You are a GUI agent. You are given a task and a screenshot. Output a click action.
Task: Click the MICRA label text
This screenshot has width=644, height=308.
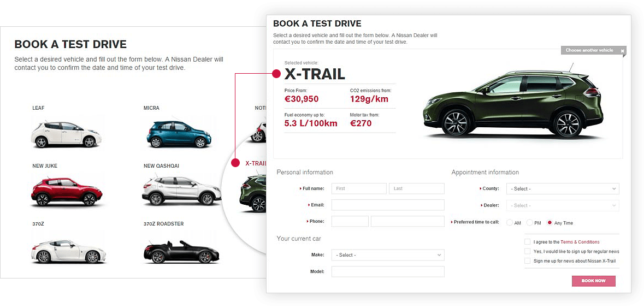coord(151,108)
